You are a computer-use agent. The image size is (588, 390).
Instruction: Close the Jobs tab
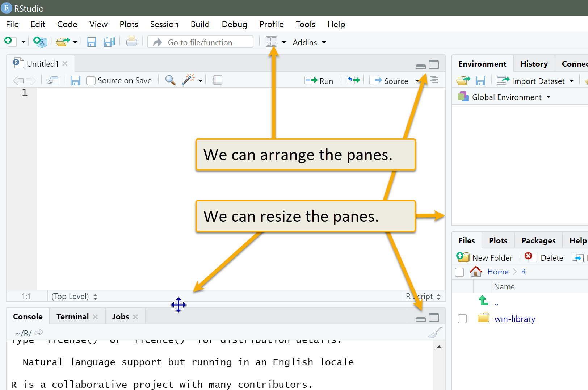pos(135,317)
